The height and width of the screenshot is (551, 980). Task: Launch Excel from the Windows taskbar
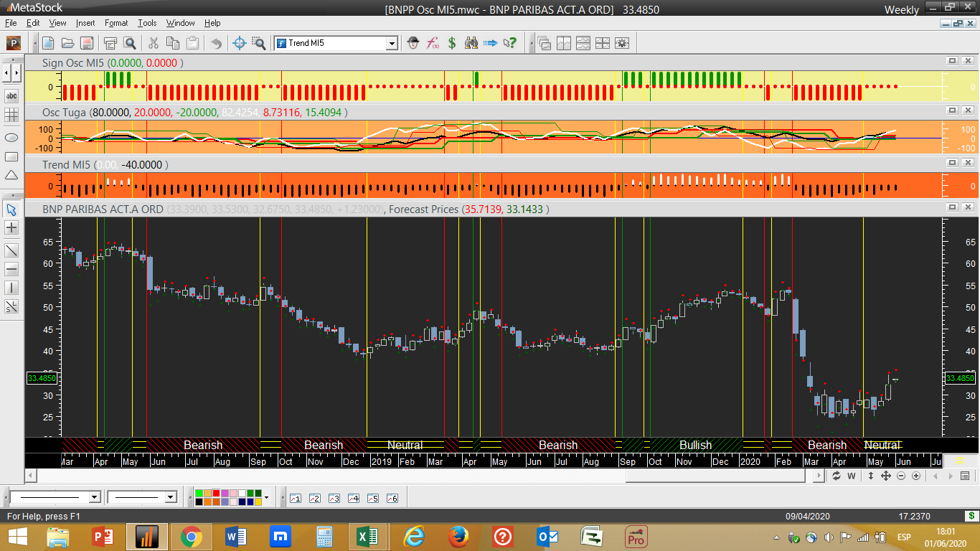click(367, 537)
